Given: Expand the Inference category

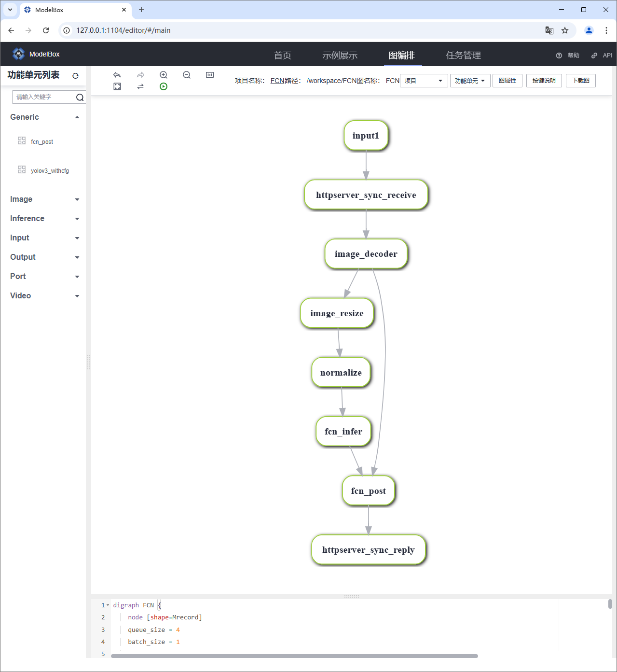Looking at the screenshot, I should pos(77,219).
